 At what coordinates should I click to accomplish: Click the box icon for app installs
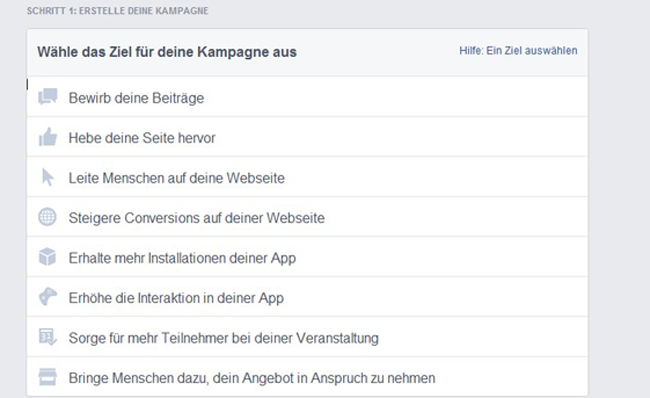pyautogui.click(x=47, y=257)
